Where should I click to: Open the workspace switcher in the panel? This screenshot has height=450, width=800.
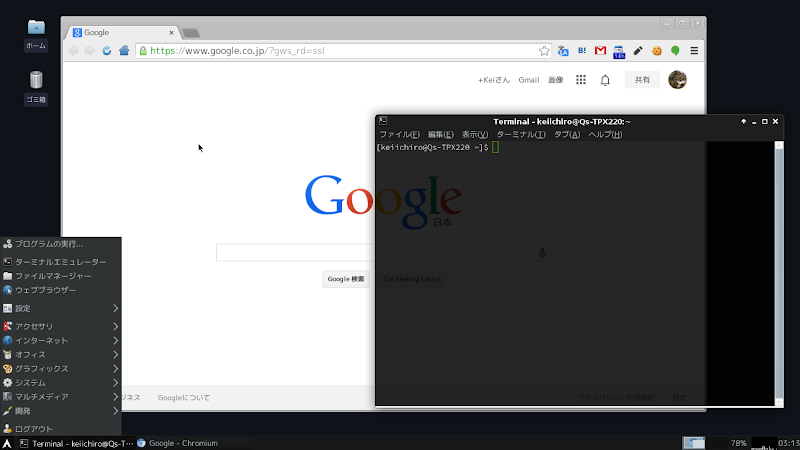click(693, 443)
